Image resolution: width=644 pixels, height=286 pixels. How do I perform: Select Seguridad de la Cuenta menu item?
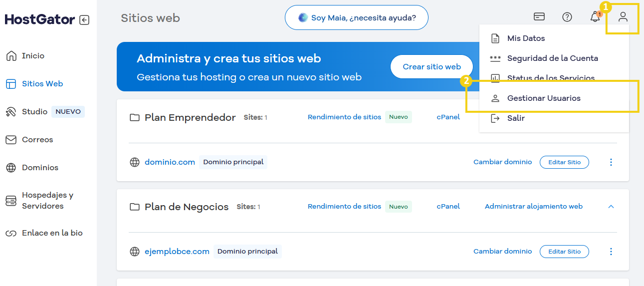click(554, 58)
